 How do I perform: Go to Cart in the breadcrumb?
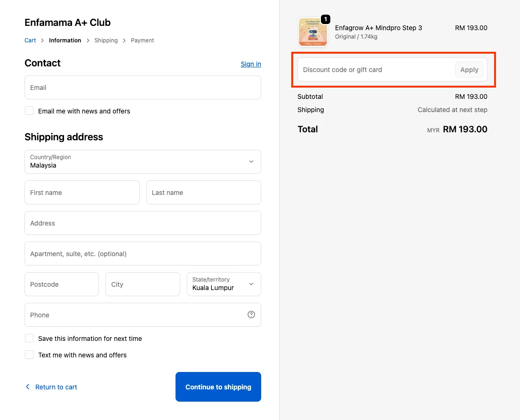(x=30, y=40)
